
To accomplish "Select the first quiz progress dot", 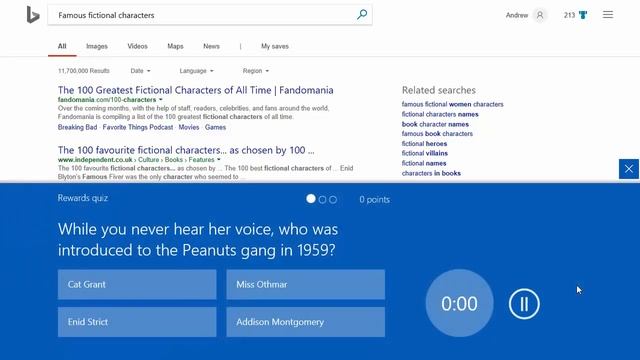I will click(x=311, y=199).
